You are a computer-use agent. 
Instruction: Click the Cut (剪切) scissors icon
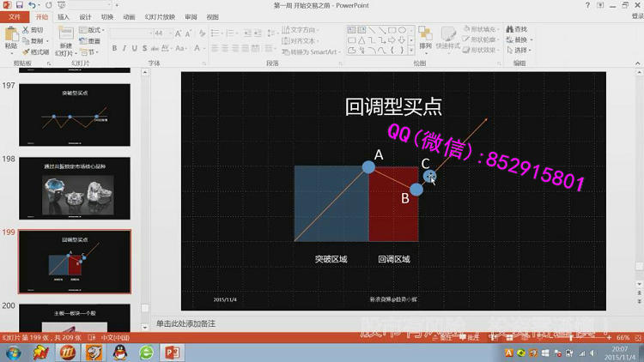tap(33, 30)
